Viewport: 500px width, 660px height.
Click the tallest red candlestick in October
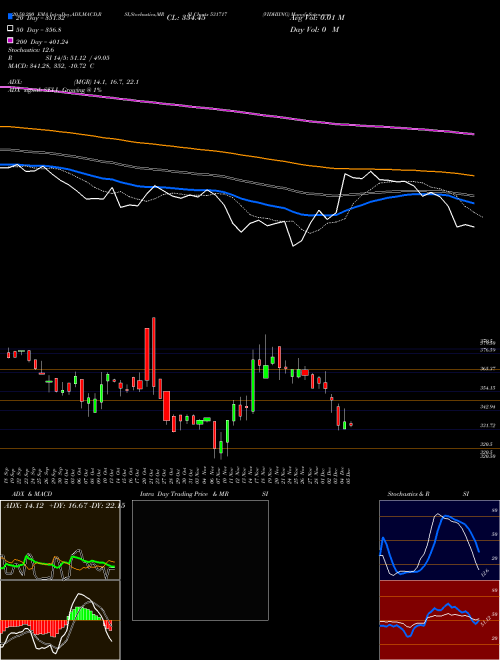click(154, 356)
